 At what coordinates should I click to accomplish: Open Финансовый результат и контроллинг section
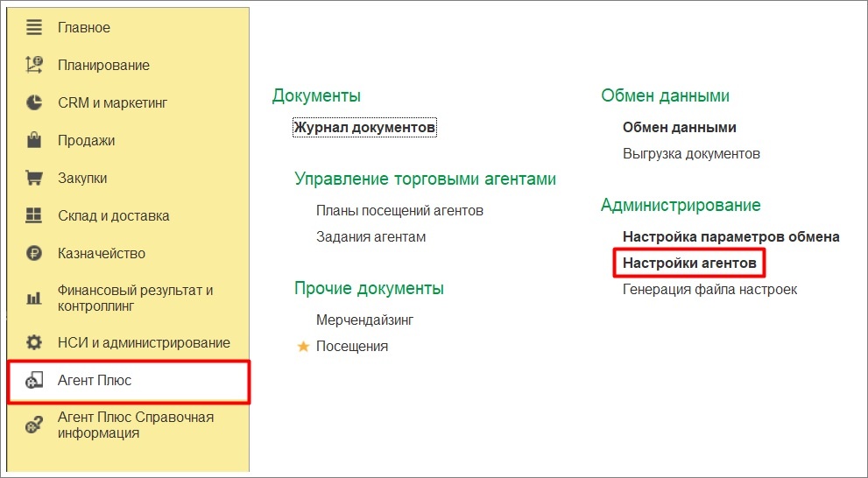coord(135,299)
